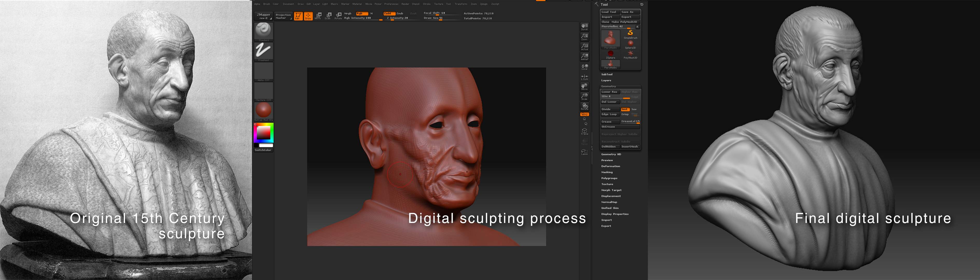Click the Actual size icon
The height and width of the screenshot is (280, 980).
[584, 47]
